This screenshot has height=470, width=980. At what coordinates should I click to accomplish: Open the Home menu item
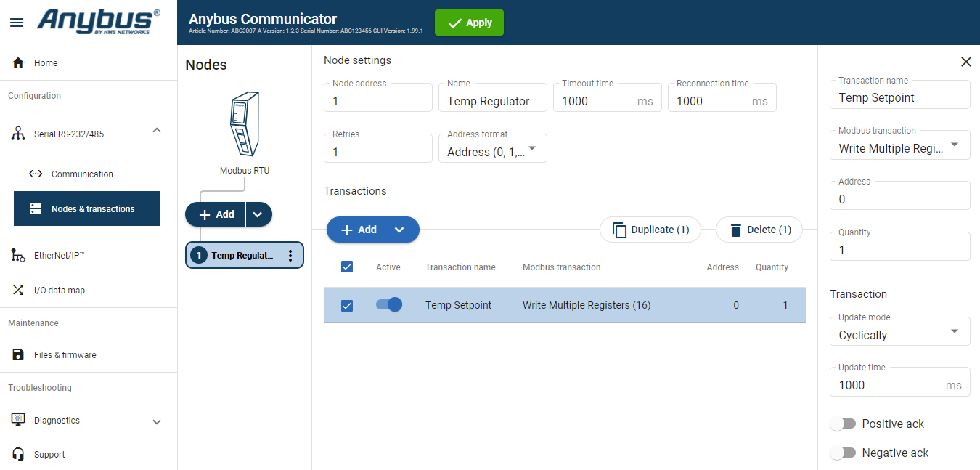point(45,62)
